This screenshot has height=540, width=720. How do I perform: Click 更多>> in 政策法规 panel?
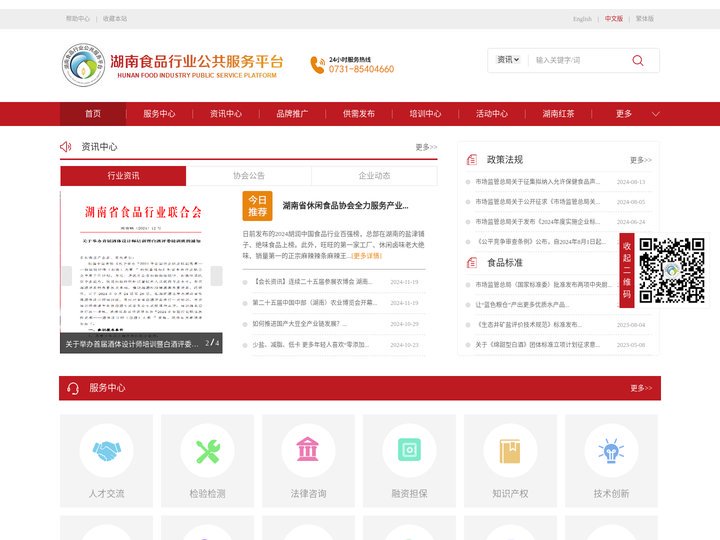tap(641, 160)
